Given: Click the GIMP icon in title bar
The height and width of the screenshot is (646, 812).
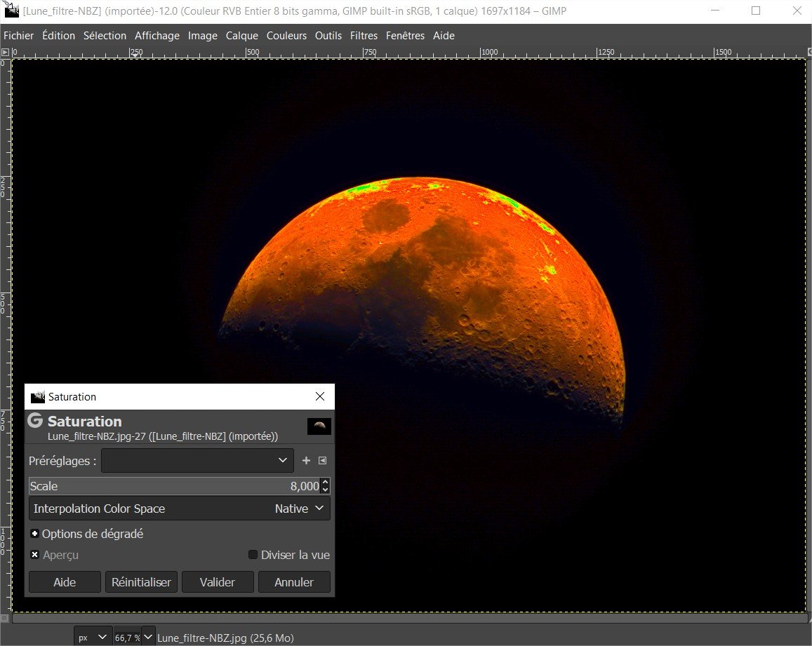Looking at the screenshot, I should point(11,11).
